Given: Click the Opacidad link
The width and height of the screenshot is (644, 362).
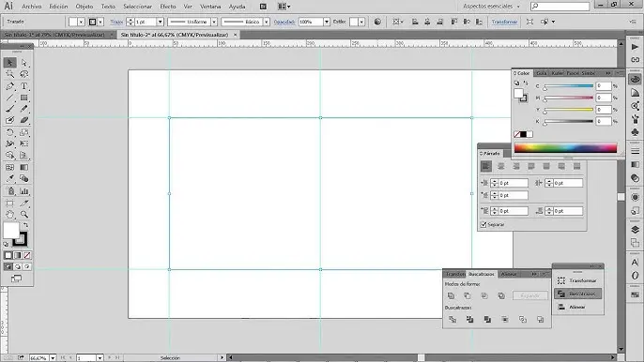Looking at the screenshot, I should point(284,22).
